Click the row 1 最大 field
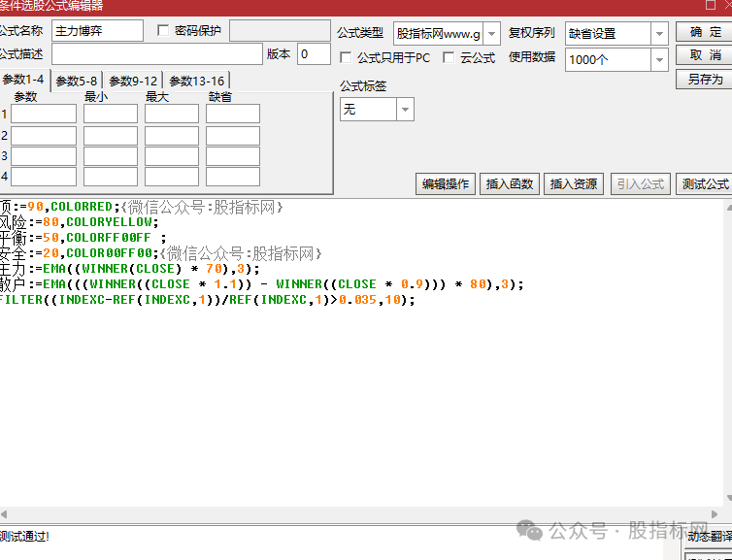This screenshot has width=732, height=560. tap(172, 114)
